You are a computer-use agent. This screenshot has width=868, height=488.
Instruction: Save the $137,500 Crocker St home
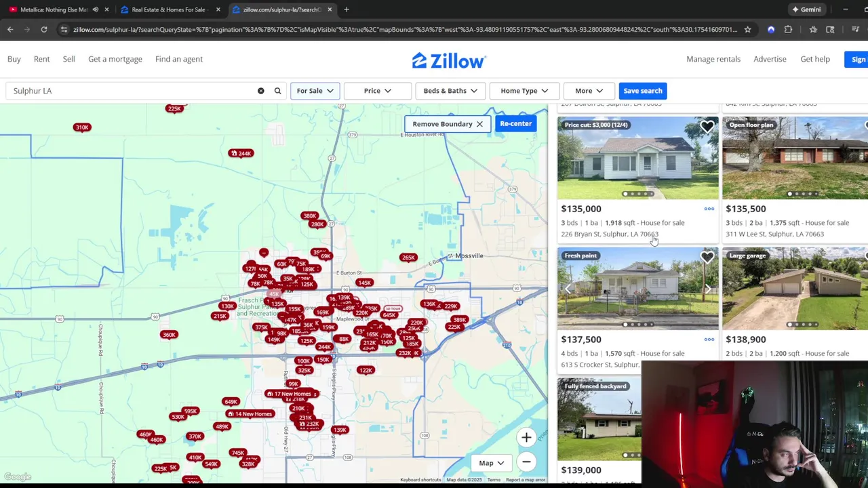coord(707,258)
